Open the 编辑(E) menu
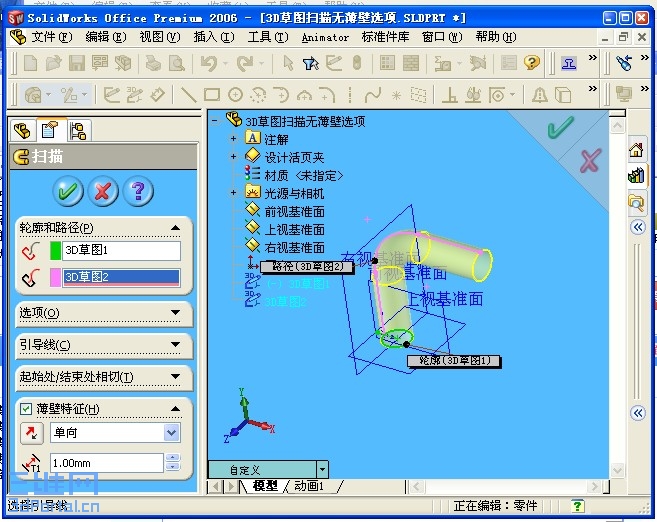 [x=106, y=37]
